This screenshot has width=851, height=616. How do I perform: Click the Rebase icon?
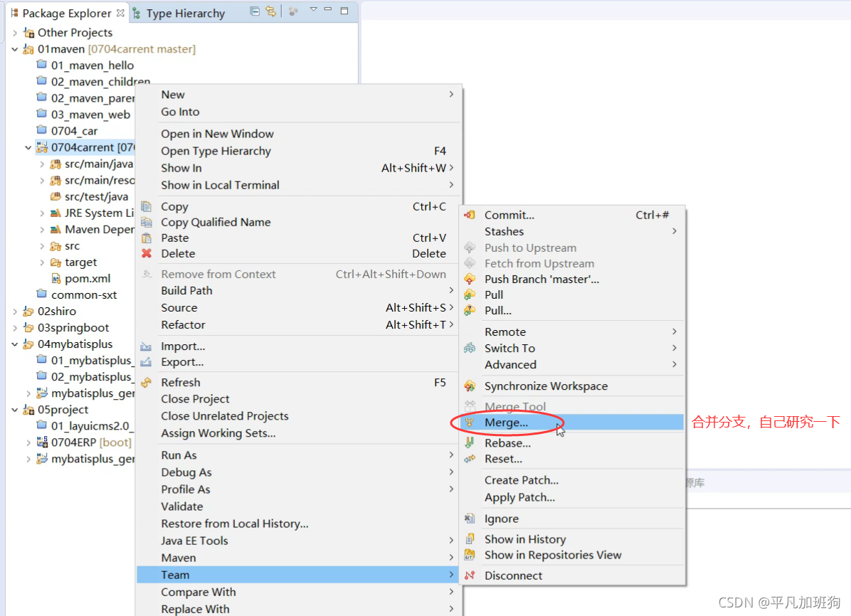[470, 443]
